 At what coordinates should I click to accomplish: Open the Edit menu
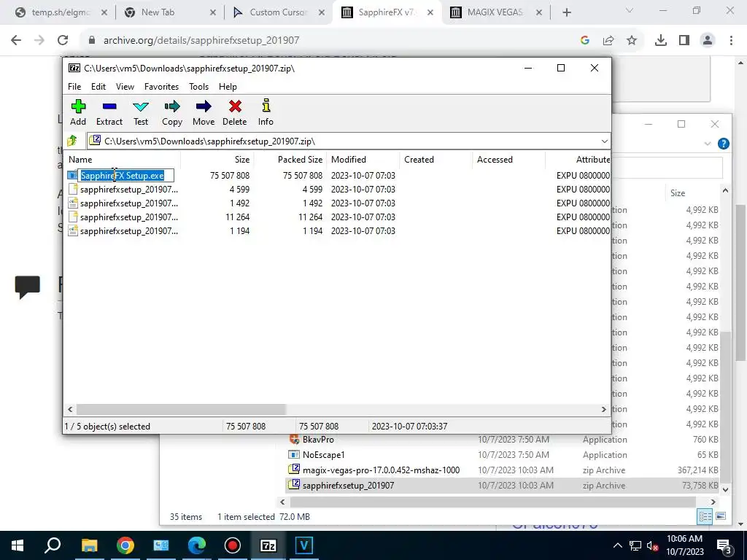pos(98,87)
